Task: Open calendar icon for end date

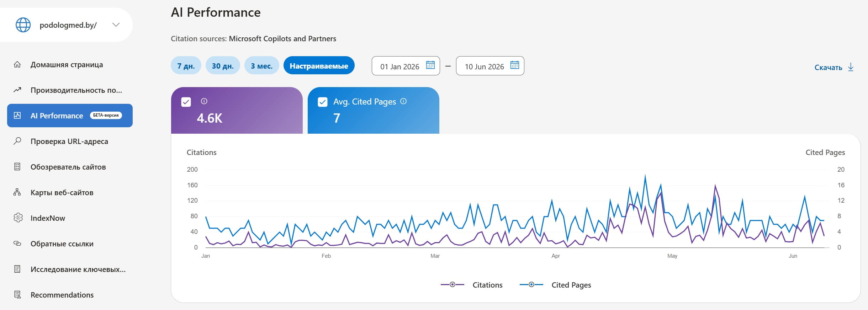Action: (x=515, y=65)
